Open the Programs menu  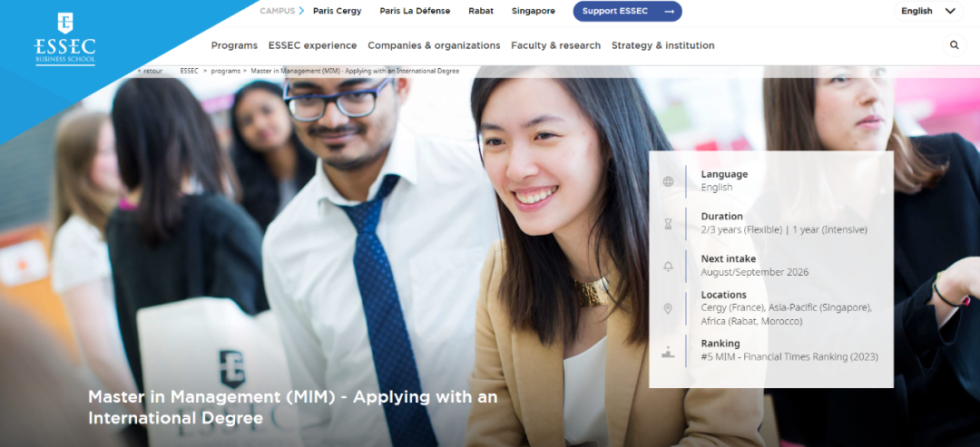pyautogui.click(x=234, y=45)
